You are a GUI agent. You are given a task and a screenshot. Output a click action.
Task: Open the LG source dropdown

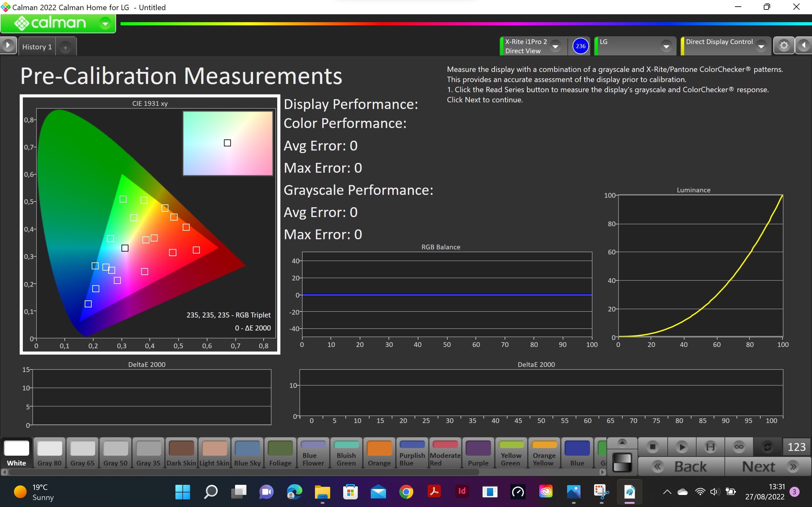(666, 46)
